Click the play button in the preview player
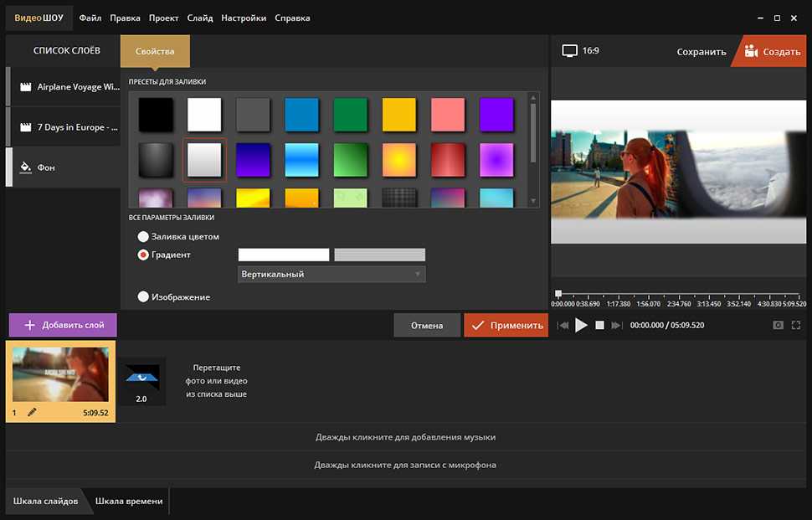This screenshot has height=520, width=812. point(581,325)
